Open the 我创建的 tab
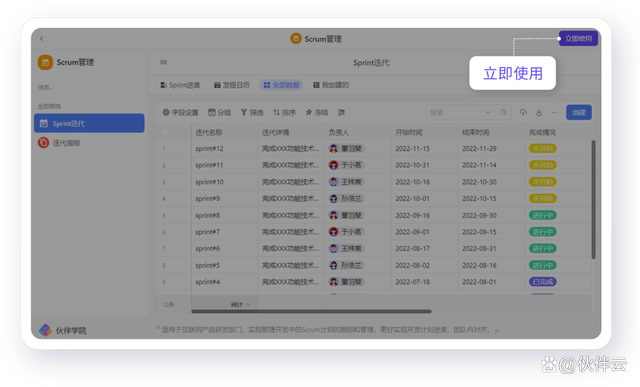Screen dimensions: 640x387 (331, 85)
